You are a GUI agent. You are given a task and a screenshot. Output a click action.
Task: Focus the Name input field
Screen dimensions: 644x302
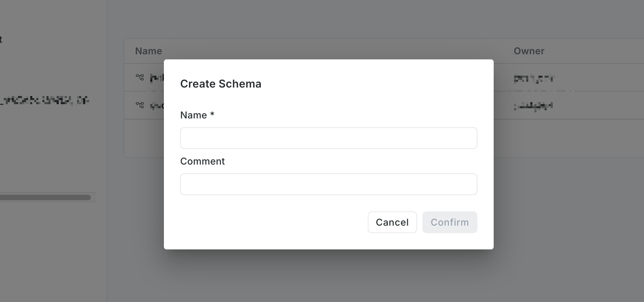click(x=328, y=138)
